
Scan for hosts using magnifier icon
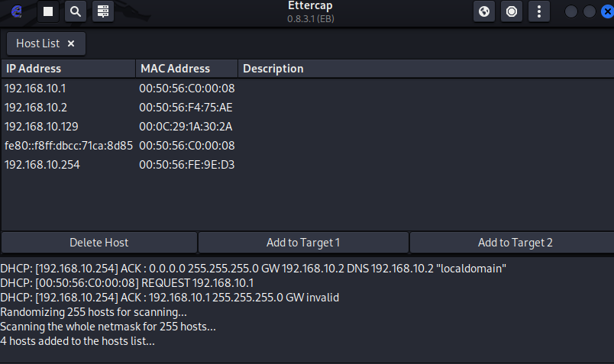point(76,11)
